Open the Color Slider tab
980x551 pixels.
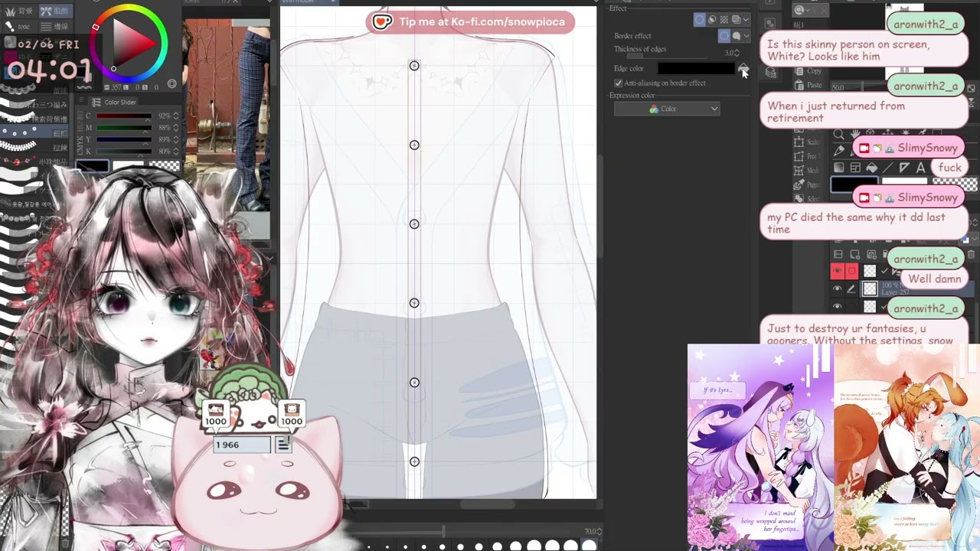coord(112,103)
